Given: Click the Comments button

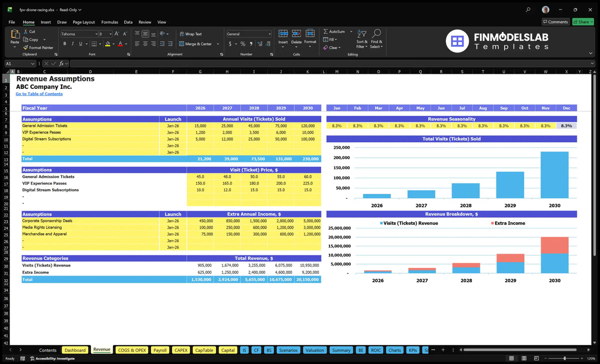Looking at the screenshot, I should click(555, 22).
